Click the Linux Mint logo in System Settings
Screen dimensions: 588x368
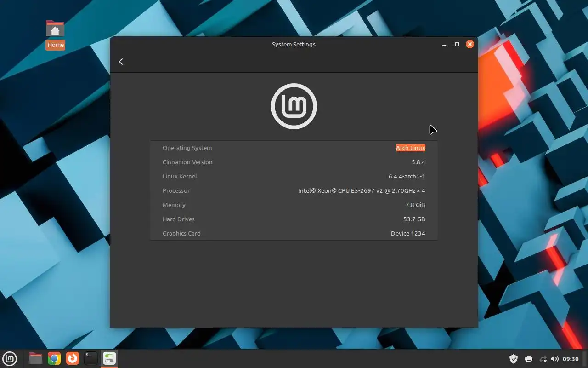click(294, 106)
